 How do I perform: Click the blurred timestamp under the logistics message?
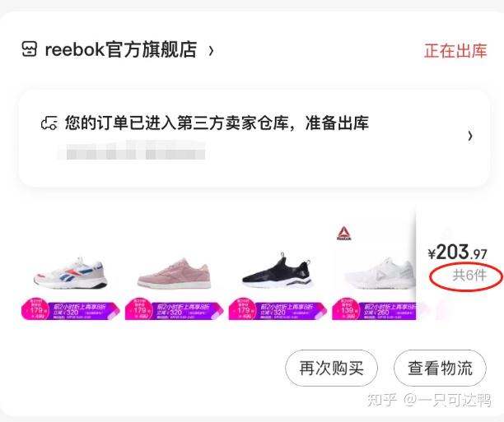click(x=135, y=151)
